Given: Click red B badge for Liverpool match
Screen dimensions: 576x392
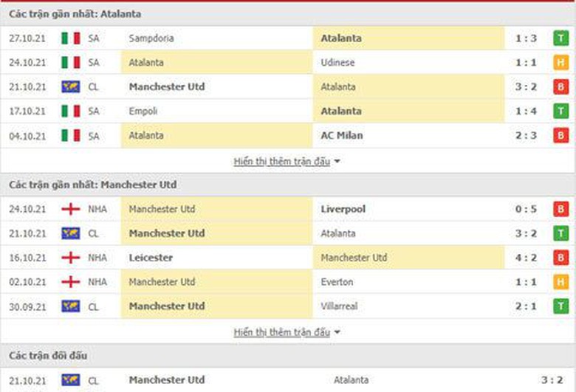Looking at the screenshot, I should click(x=560, y=210).
